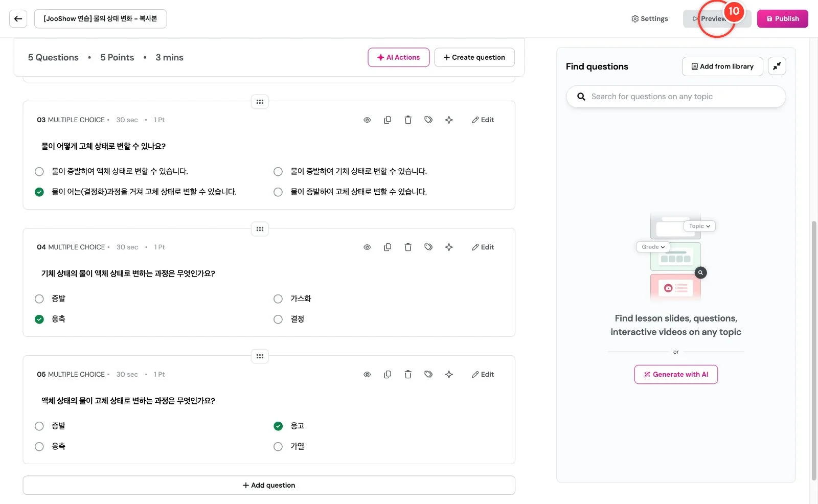Edit question 03

483,120
